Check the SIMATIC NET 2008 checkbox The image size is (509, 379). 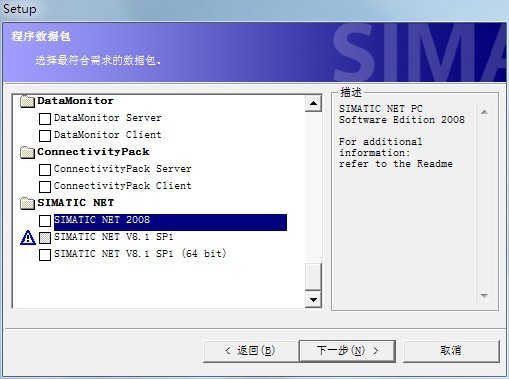[x=45, y=221]
